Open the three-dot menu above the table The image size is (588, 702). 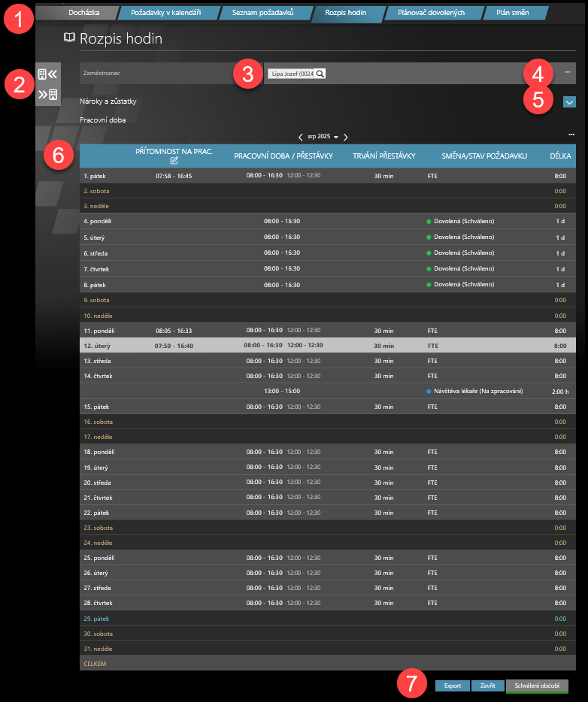point(571,134)
